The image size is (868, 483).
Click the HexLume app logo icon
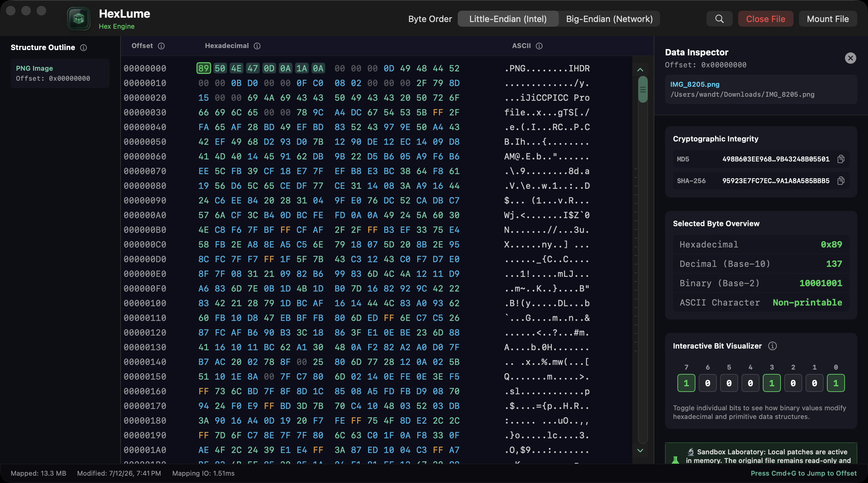pos(78,19)
